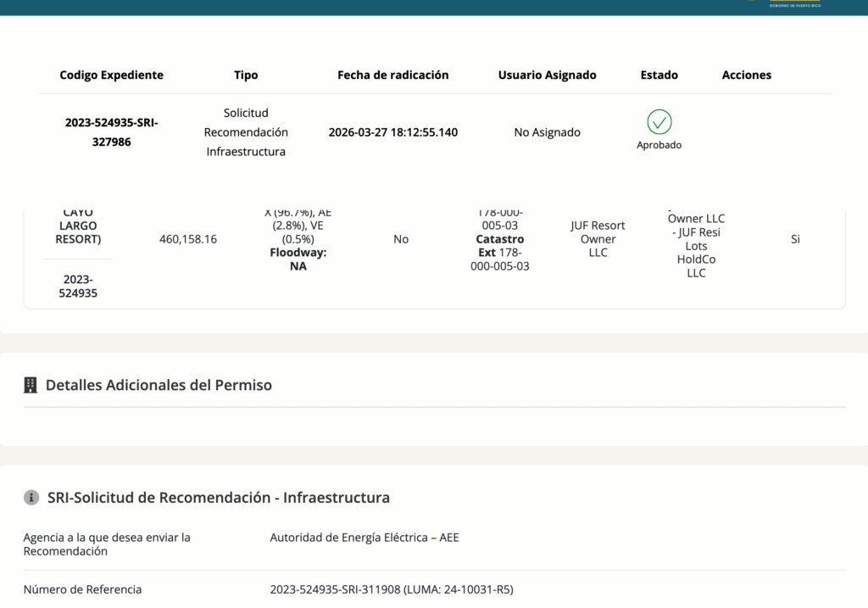Click the Estado column header

[659, 75]
